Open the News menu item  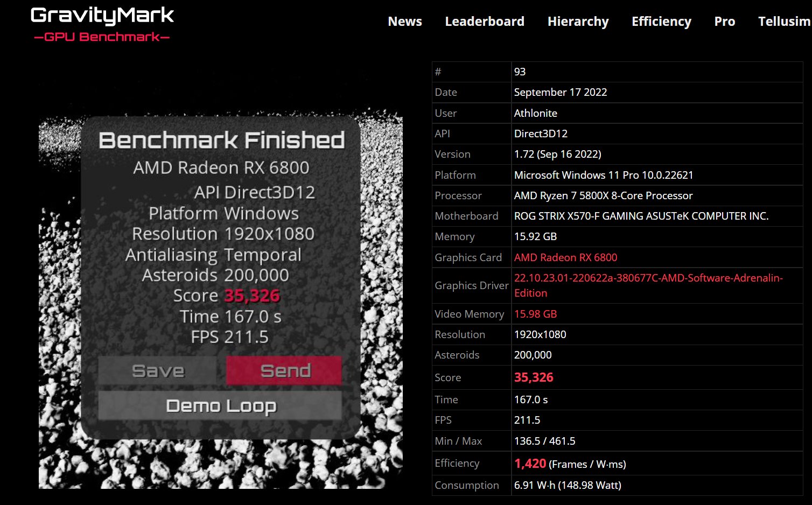pos(405,22)
